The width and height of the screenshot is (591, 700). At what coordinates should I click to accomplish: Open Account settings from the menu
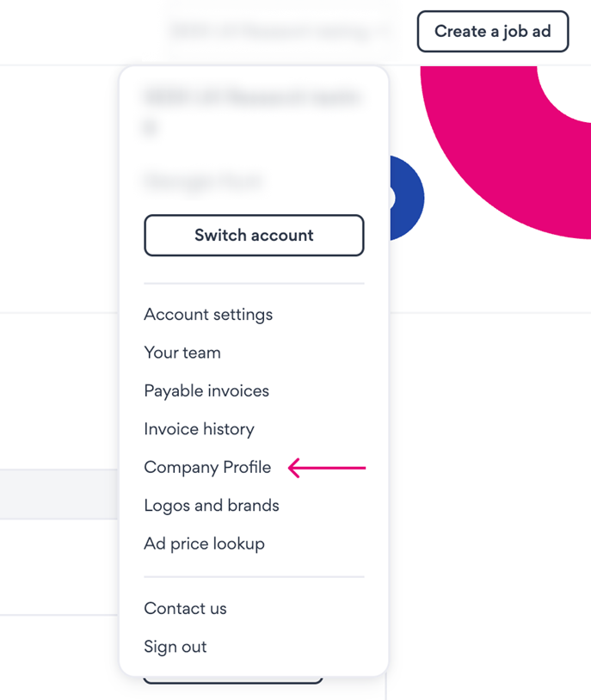tap(208, 315)
